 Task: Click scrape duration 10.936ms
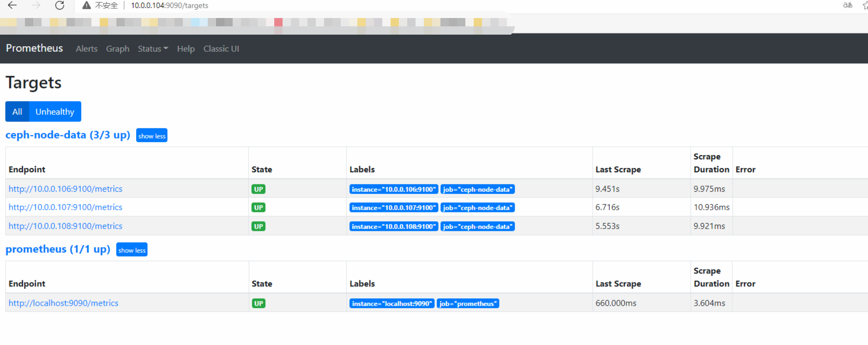tap(711, 207)
